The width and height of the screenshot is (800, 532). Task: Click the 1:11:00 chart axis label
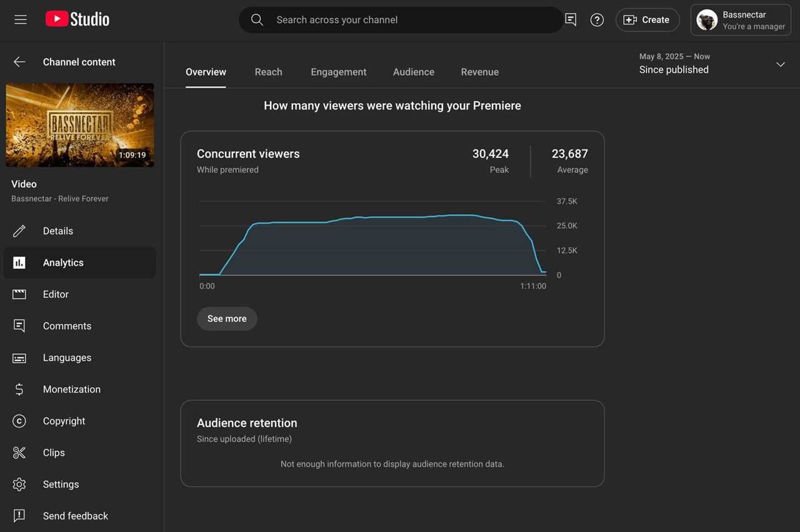click(x=533, y=286)
